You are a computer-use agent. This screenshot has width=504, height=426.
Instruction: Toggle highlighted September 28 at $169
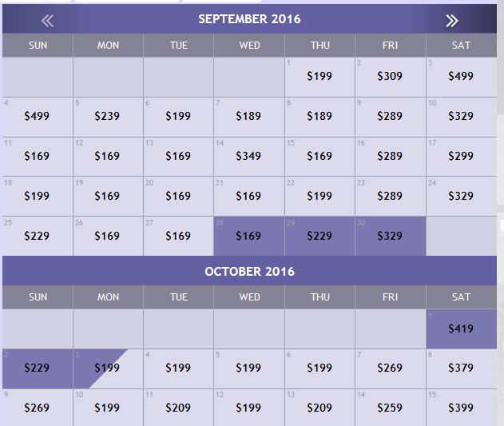click(248, 237)
